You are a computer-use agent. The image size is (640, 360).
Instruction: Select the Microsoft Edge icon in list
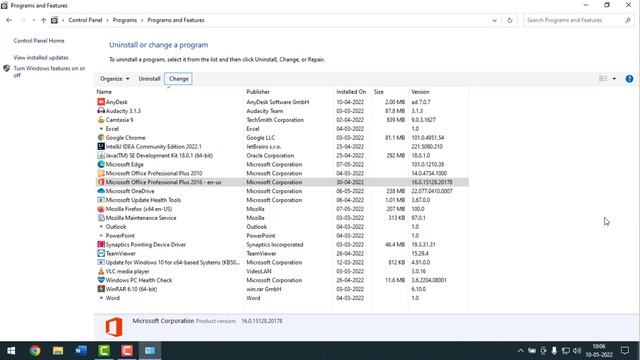pos(101,164)
